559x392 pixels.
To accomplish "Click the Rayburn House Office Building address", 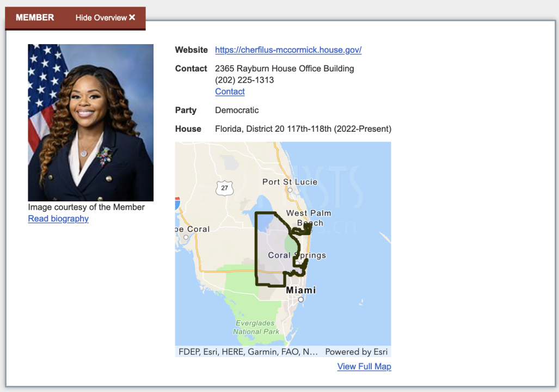I will [284, 69].
